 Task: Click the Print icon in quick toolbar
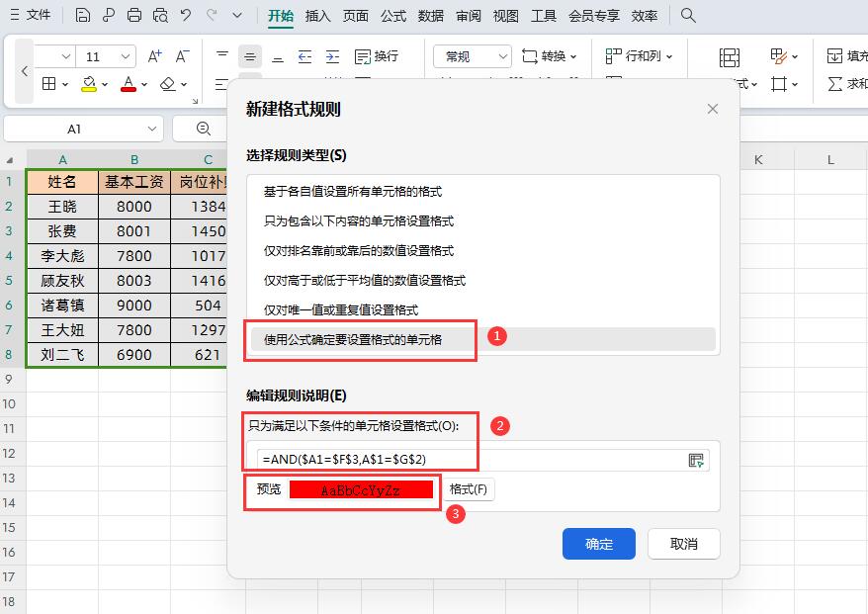[x=134, y=15]
